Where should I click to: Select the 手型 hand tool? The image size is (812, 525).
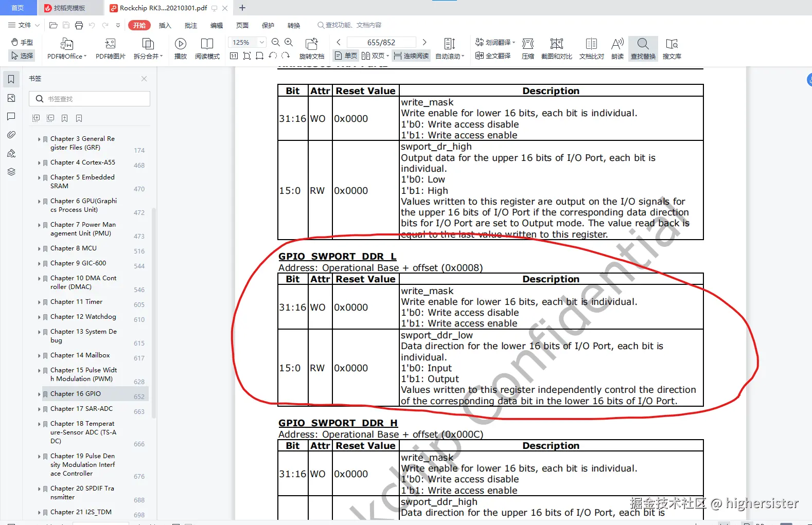point(22,42)
